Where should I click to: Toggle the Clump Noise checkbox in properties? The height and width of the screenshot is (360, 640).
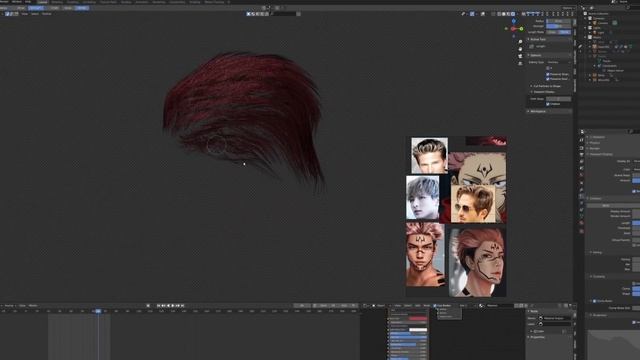click(594, 301)
